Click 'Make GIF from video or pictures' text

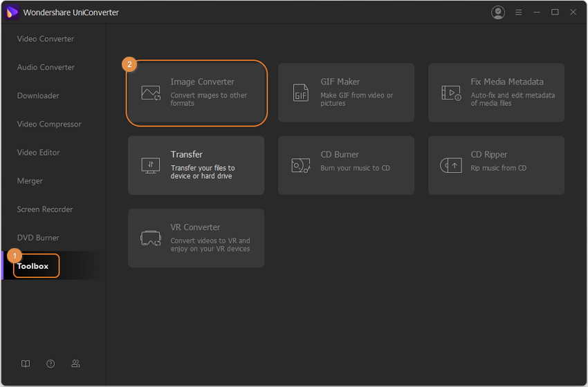click(x=357, y=100)
